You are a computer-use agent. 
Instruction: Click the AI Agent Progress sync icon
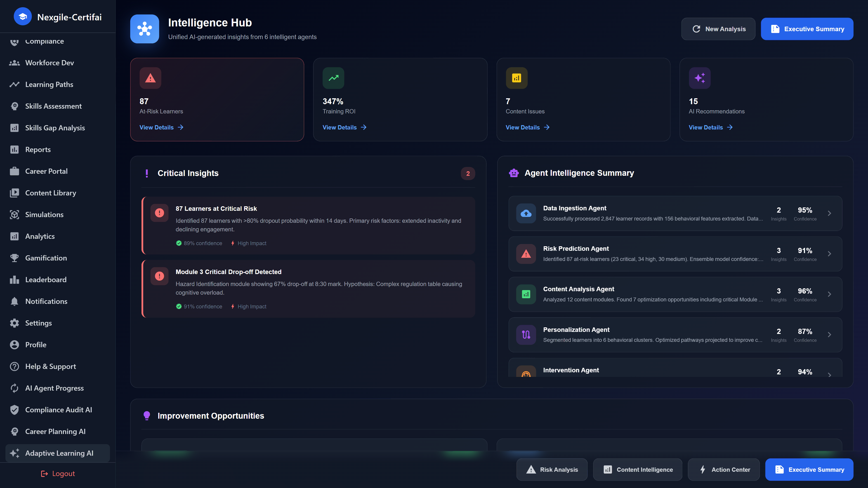[14, 388]
